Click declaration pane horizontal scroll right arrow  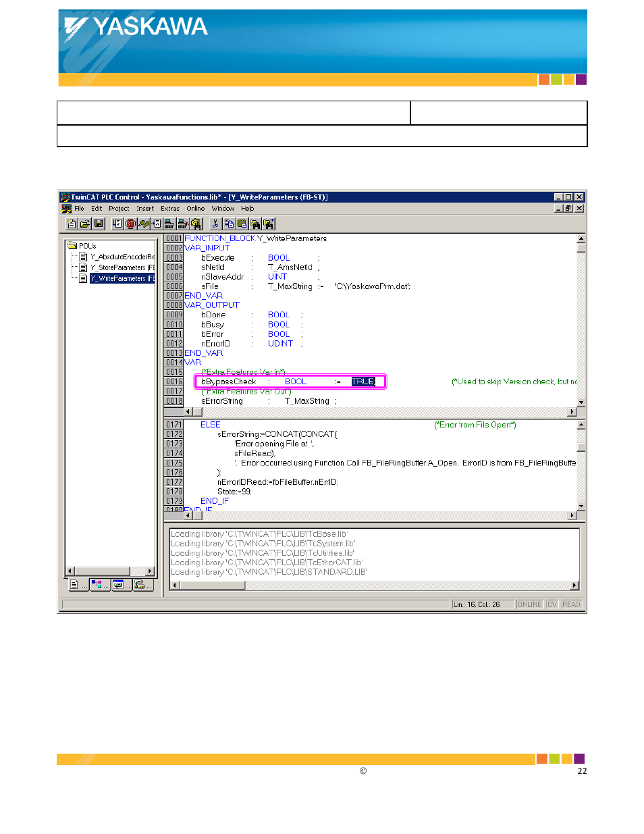tap(572, 411)
